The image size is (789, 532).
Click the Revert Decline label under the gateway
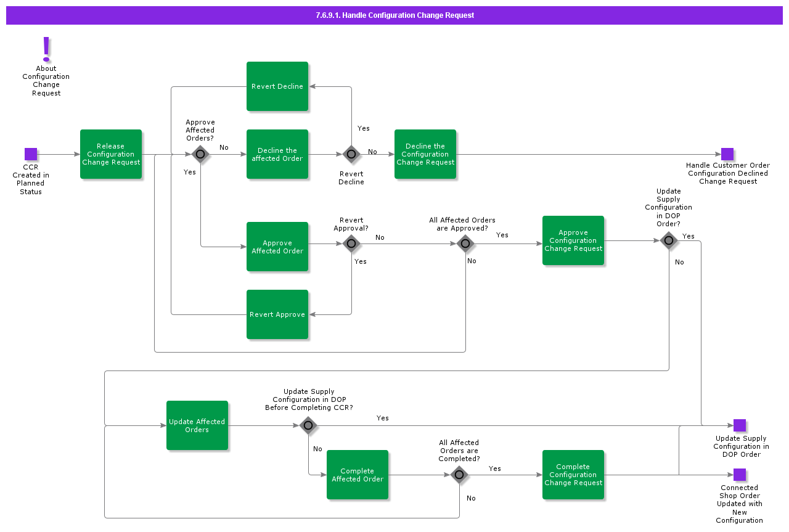point(351,178)
